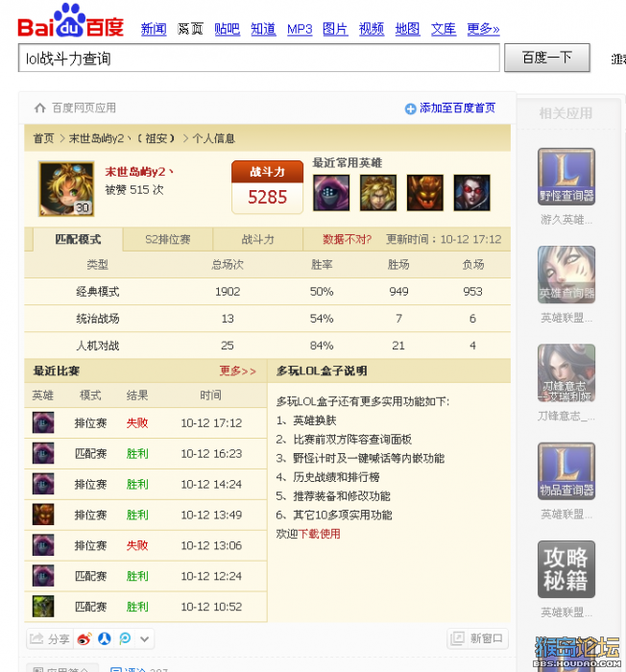Open the 物品查询器 app icon
Viewport: 626px width, 672px height.
click(x=566, y=471)
